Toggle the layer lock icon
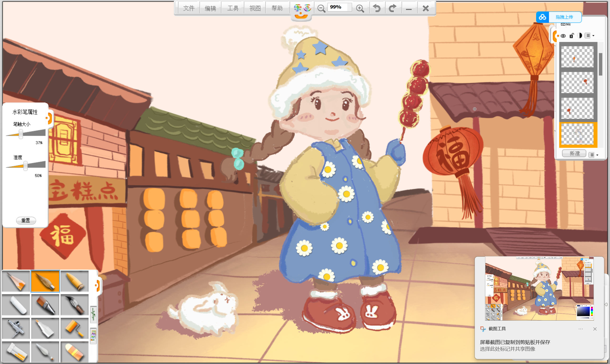The image size is (610, 364). 571,36
